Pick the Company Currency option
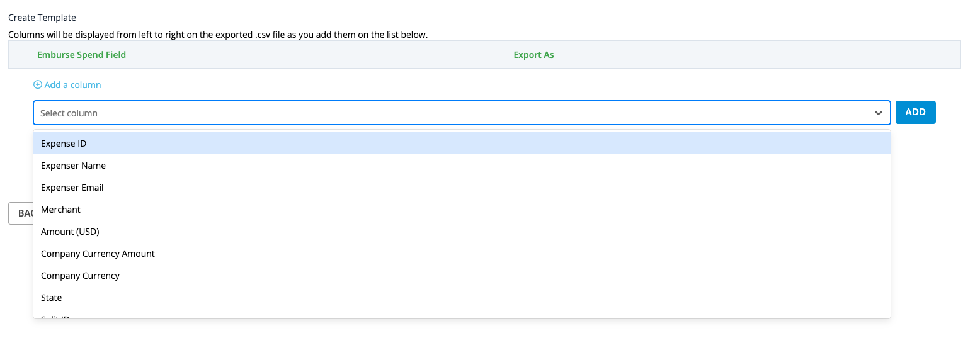 (462, 276)
